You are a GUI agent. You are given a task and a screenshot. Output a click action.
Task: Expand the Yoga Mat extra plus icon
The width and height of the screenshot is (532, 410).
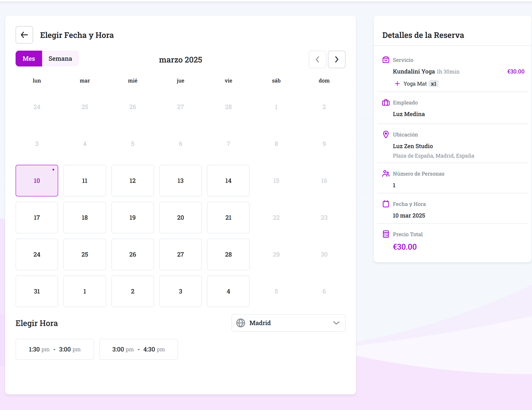(x=397, y=84)
